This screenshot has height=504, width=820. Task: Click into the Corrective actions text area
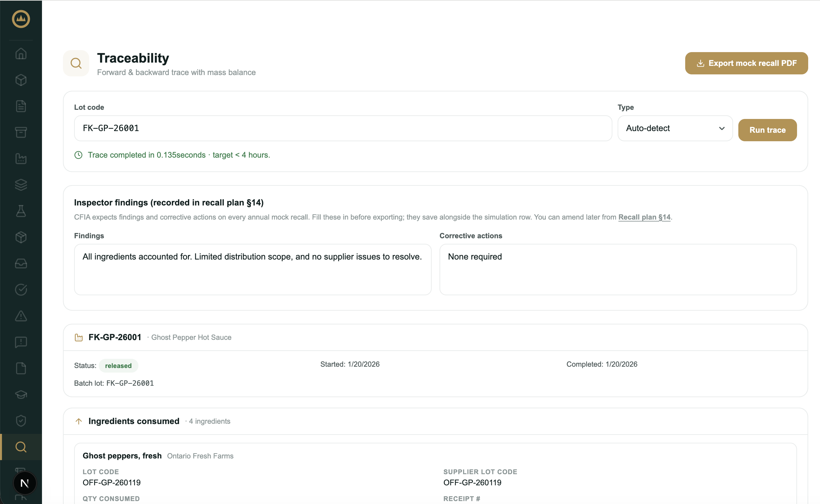click(x=618, y=269)
